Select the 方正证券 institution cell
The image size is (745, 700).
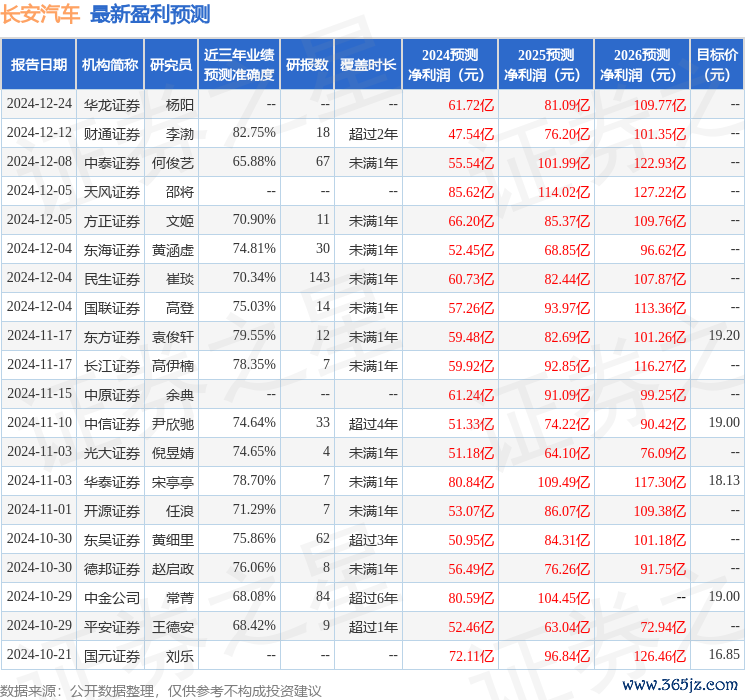[112, 221]
